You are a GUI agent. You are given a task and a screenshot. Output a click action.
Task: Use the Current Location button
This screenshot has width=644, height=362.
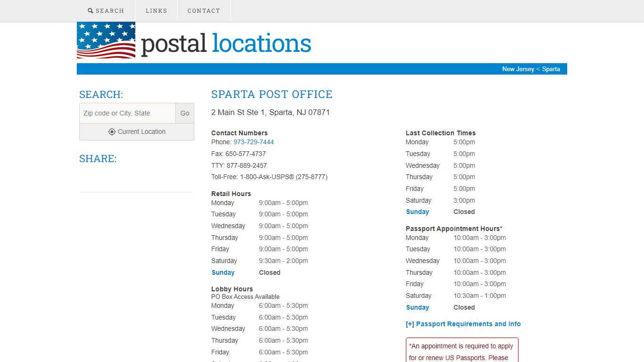point(137,132)
